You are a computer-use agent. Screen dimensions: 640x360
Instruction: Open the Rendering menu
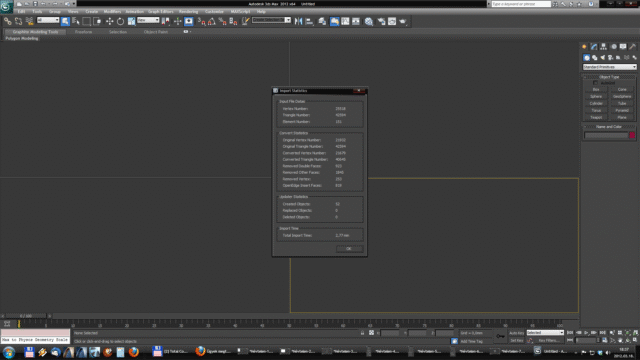coord(189,11)
